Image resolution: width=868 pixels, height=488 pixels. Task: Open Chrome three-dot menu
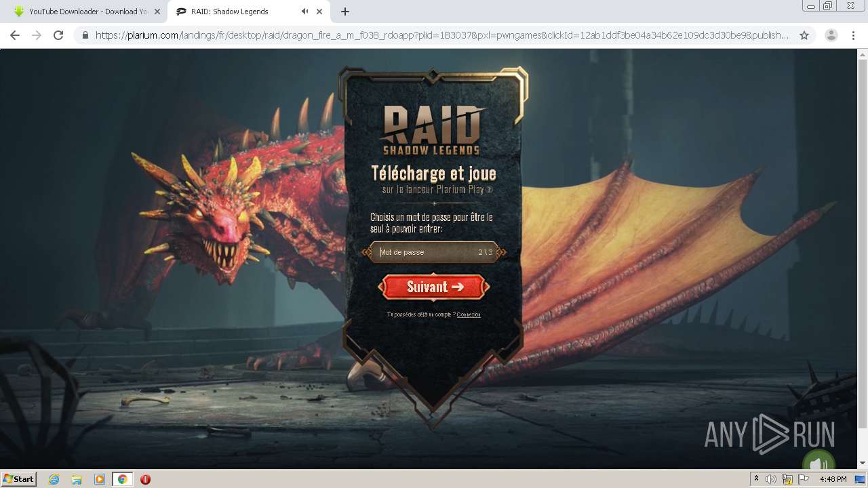tap(853, 35)
